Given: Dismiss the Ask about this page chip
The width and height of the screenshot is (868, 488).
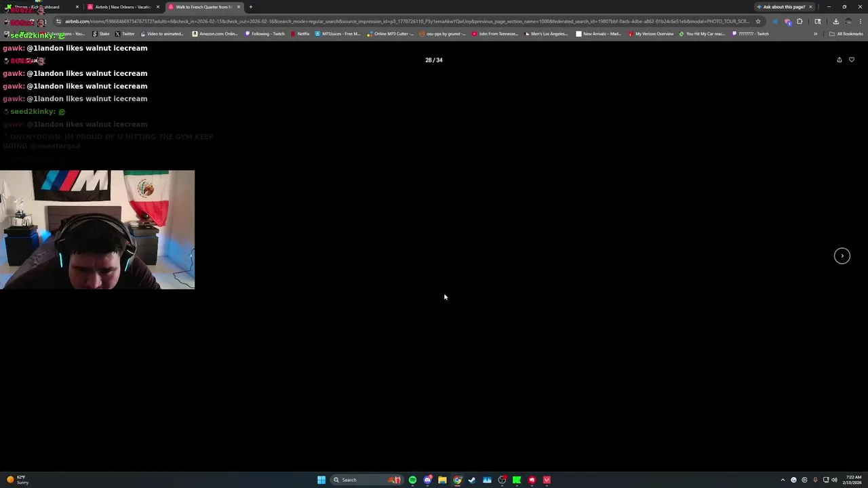Looking at the screenshot, I should coord(810,7).
